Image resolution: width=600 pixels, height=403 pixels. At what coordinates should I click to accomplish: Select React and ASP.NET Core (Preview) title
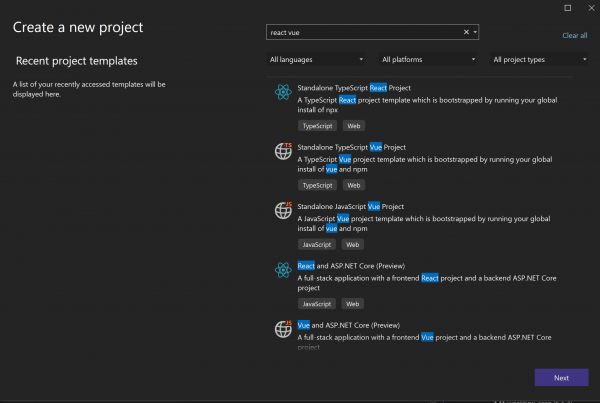pos(351,266)
